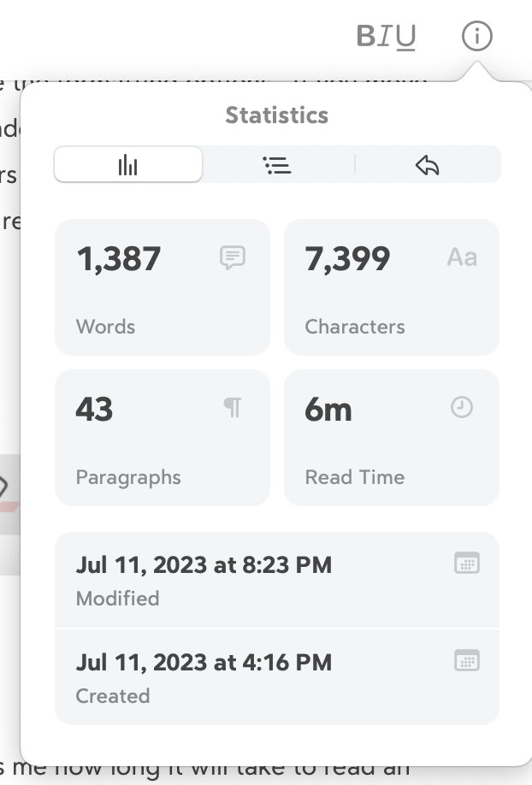Click the Aa Characters icon
The width and height of the screenshot is (532, 785).
click(462, 257)
